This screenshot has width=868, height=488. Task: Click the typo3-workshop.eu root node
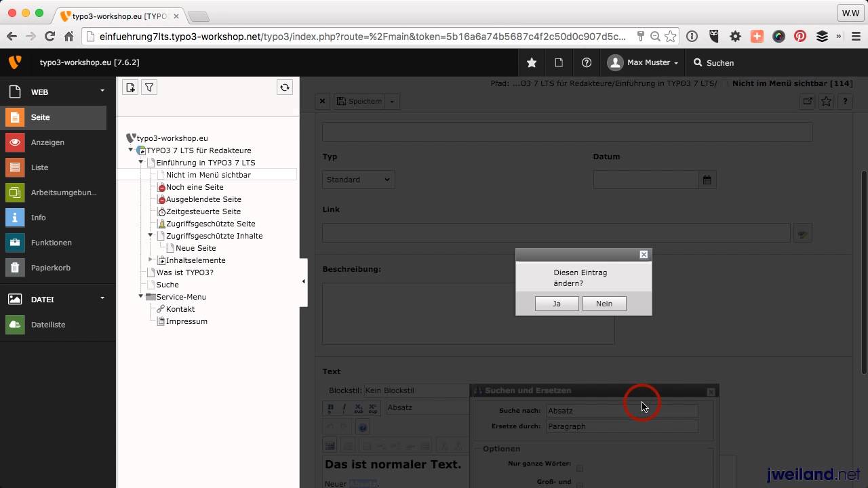pos(172,138)
